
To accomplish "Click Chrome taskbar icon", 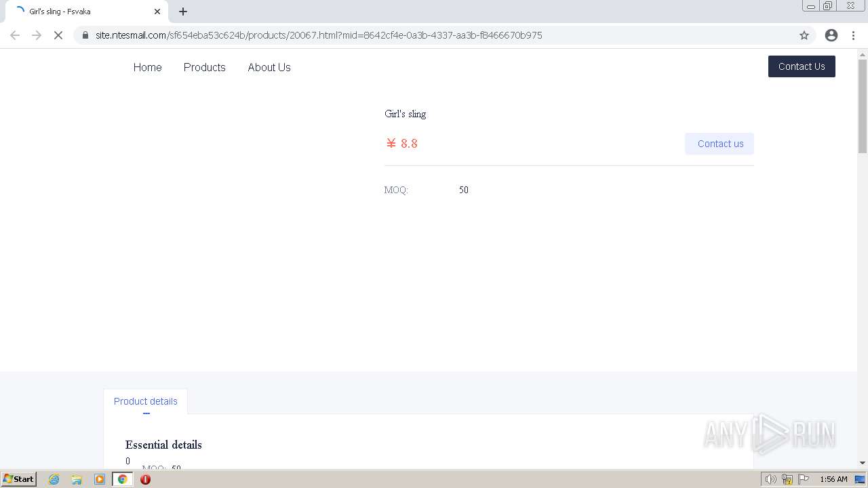I will 123,479.
